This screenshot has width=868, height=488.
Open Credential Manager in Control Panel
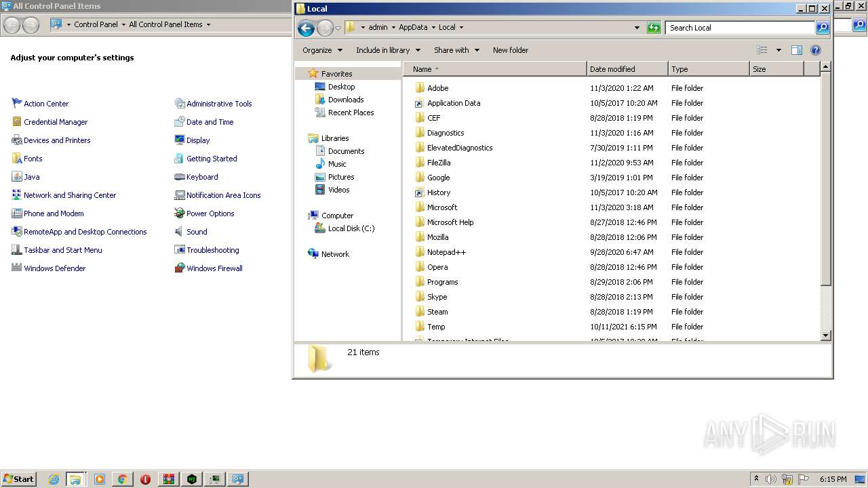tap(56, 122)
